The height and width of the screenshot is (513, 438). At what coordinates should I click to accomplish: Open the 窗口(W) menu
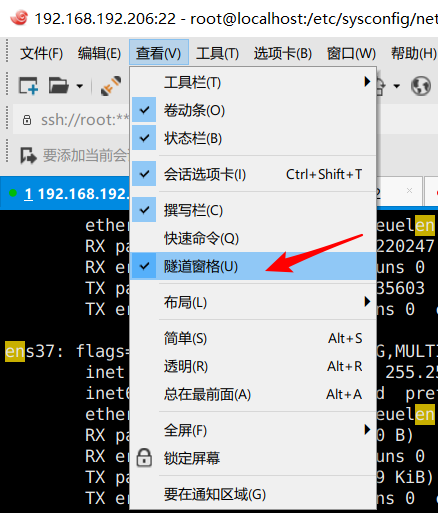pyautogui.click(x=351, y=53)
